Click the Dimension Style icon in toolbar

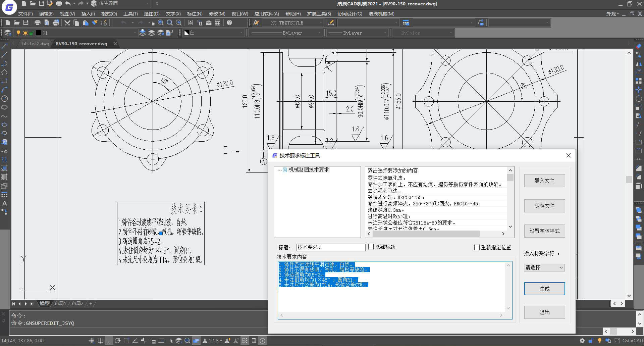point(331,23)
